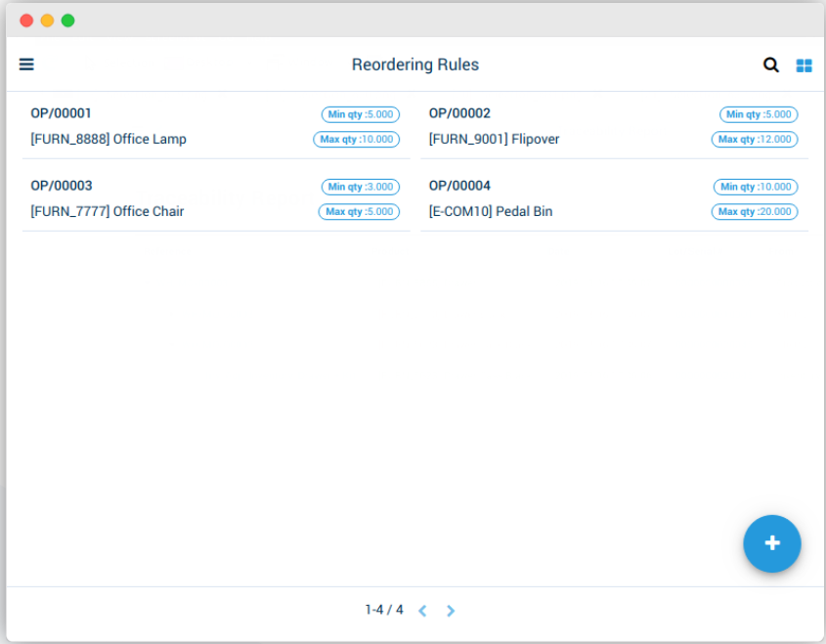Select the [FURN_8888] Office Lamp product
This screenshot has height=644, width=826.
point(109,139)
